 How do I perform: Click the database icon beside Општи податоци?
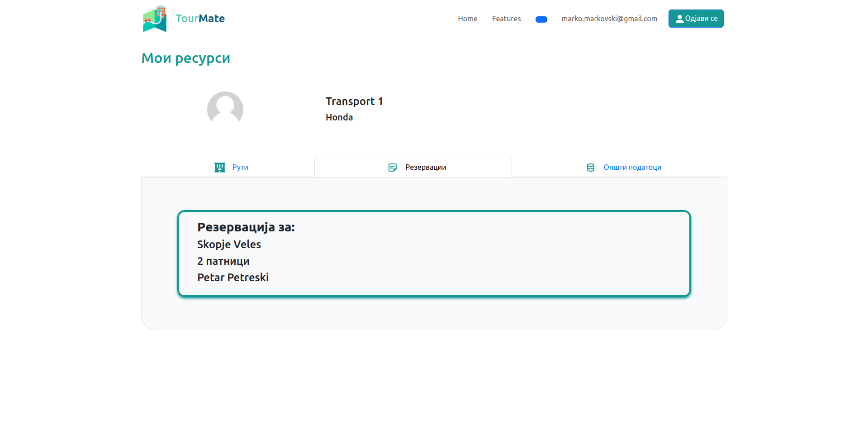(x=590, y=168)
